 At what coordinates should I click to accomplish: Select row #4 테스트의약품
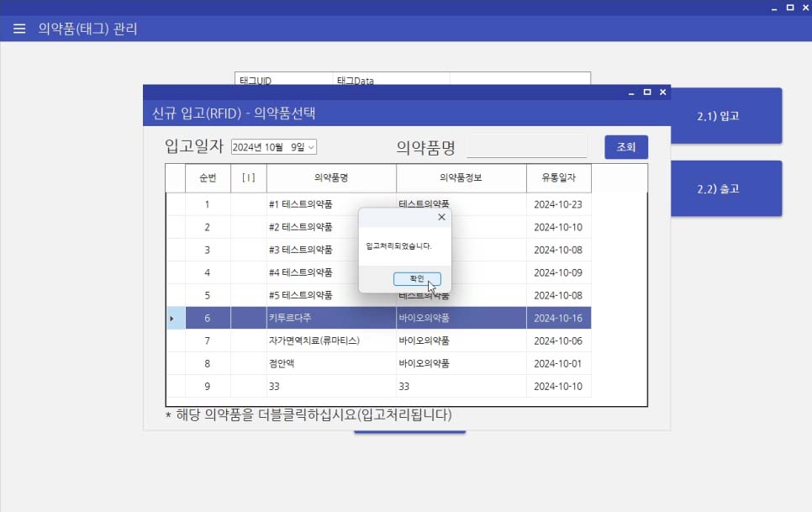coord(378,272)
